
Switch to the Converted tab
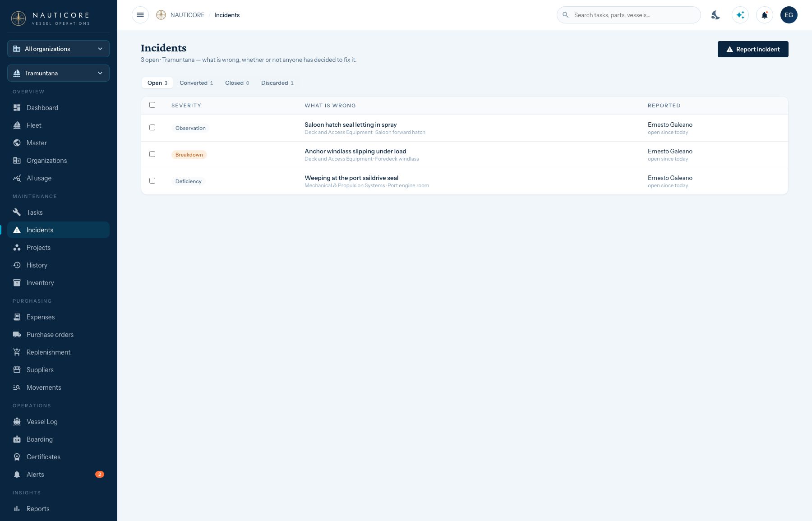click(196, 83)
